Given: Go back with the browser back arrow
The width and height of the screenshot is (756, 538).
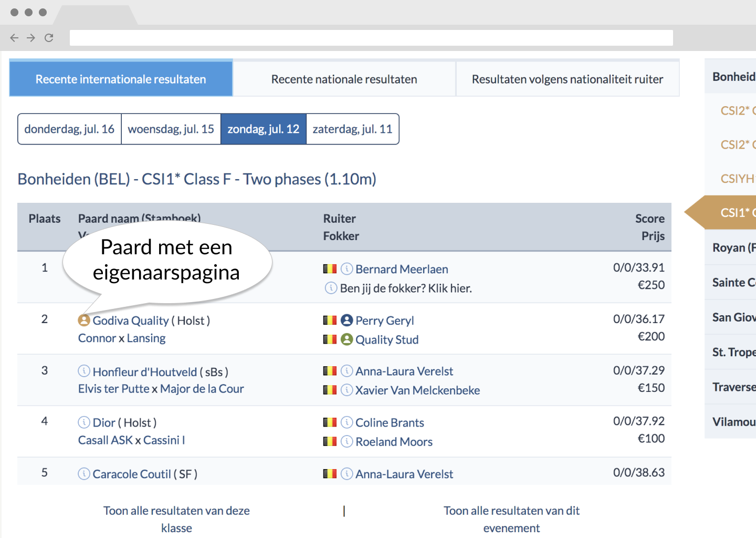Looking at the screenshot, I should coord(14,38).
